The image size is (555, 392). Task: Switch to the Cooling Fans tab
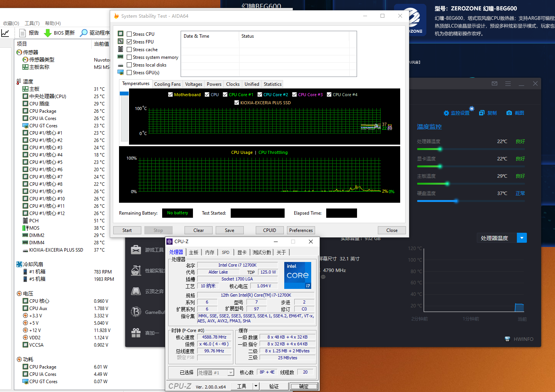[167, 84]
